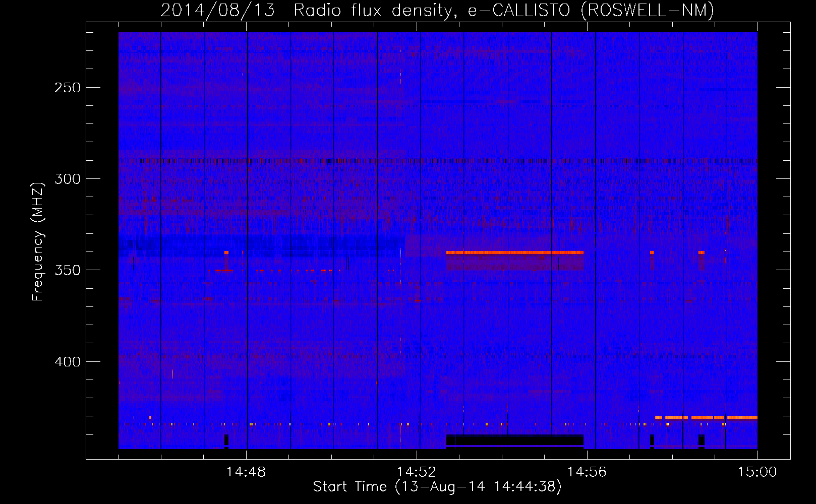The height and width of the screenshot is (504, 816).
Task: Click the 'Frequency (MHZ)' axis label
Action: point(38,241)
